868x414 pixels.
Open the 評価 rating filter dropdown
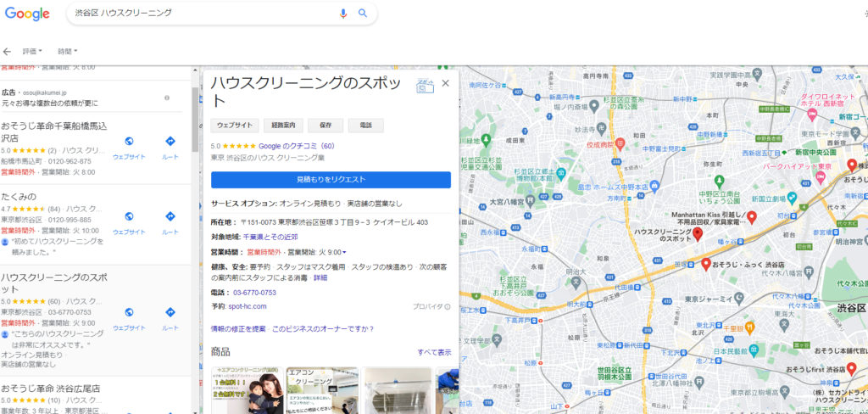click(x=32, y=52)
